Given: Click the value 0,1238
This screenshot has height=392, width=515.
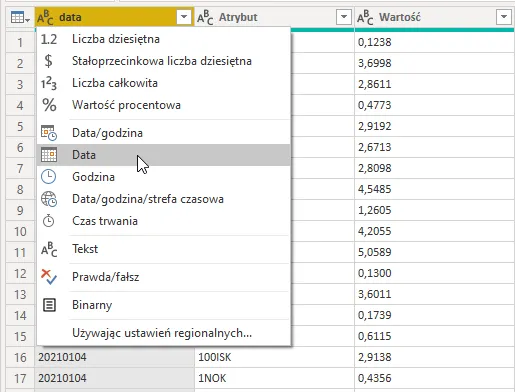Looking at the screenshot, I should tap(375, 42).
